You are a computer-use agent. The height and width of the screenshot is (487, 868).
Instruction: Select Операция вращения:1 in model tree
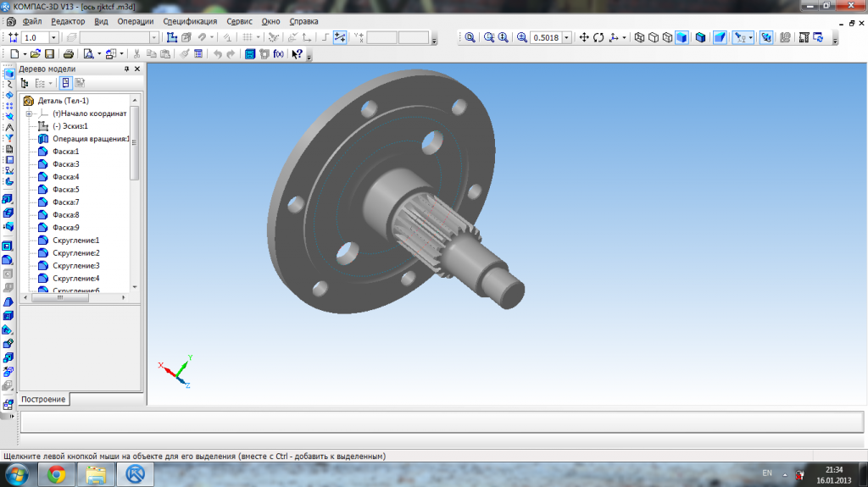[x=91, y=139]
